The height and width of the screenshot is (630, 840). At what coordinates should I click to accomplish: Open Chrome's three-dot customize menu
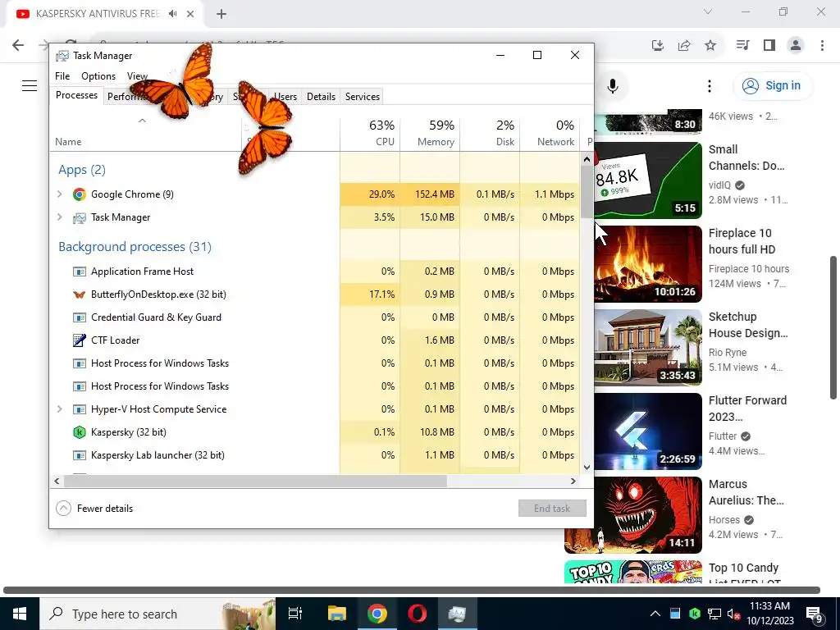click(x=822, y=46)
